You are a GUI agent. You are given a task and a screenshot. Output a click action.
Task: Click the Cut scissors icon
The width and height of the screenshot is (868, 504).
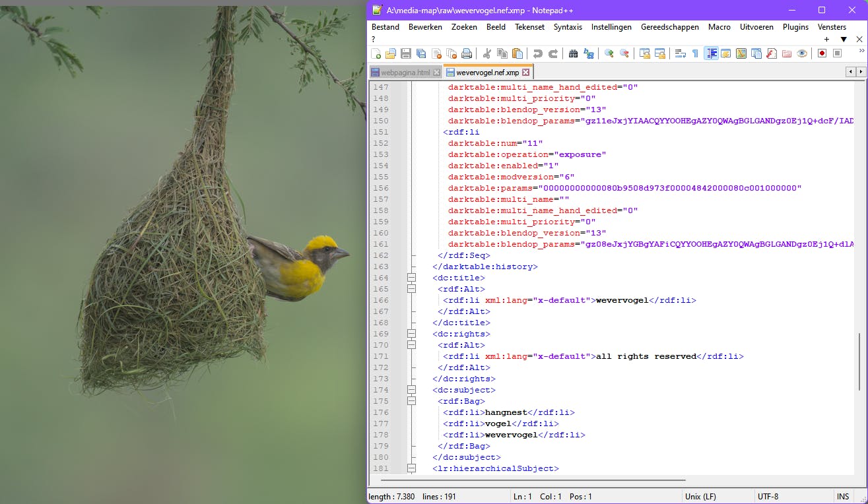(487, 54)
